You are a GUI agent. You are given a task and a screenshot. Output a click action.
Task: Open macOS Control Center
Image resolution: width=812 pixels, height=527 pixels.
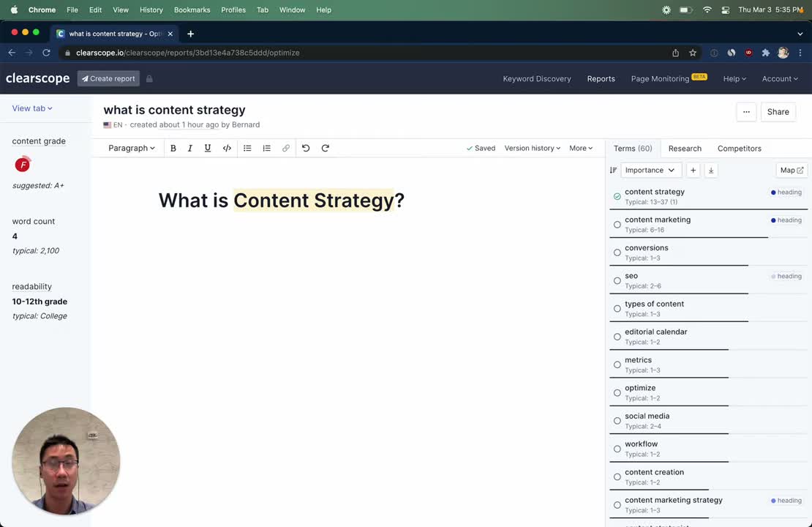(x=726, y=10)
